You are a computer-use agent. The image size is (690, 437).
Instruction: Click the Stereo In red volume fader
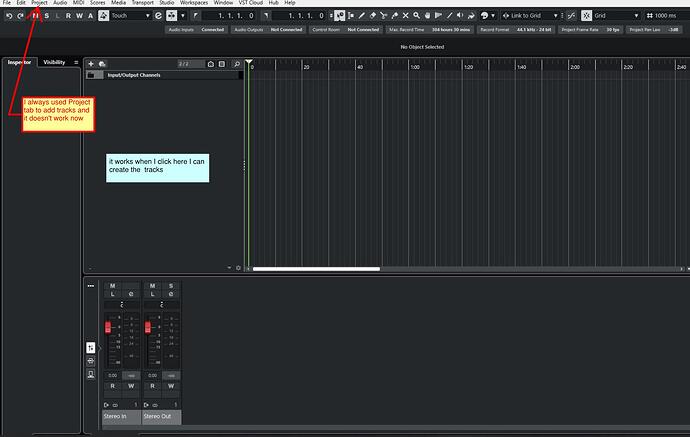[108, 327]
